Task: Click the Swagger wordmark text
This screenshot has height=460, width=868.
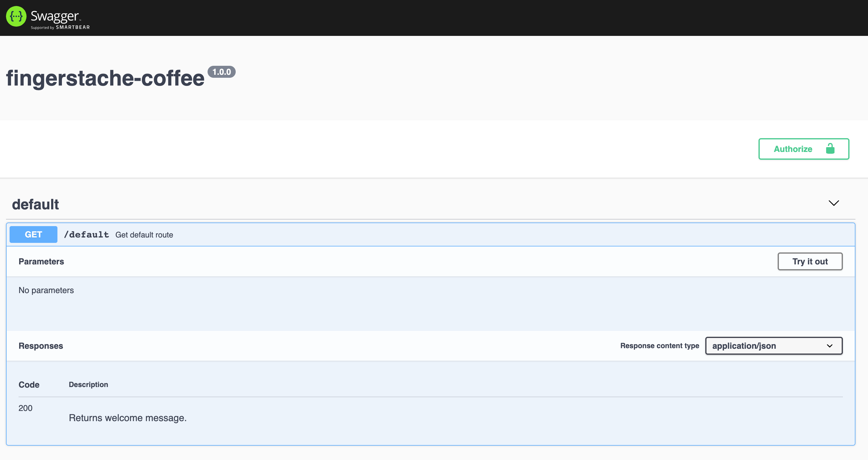Action: coord(55,16)
